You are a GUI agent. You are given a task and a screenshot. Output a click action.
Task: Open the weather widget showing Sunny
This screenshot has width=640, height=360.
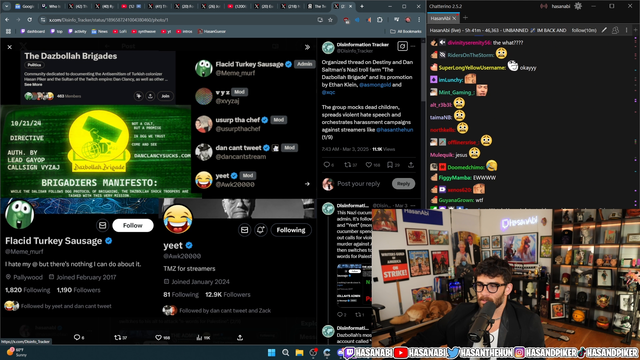16,352
